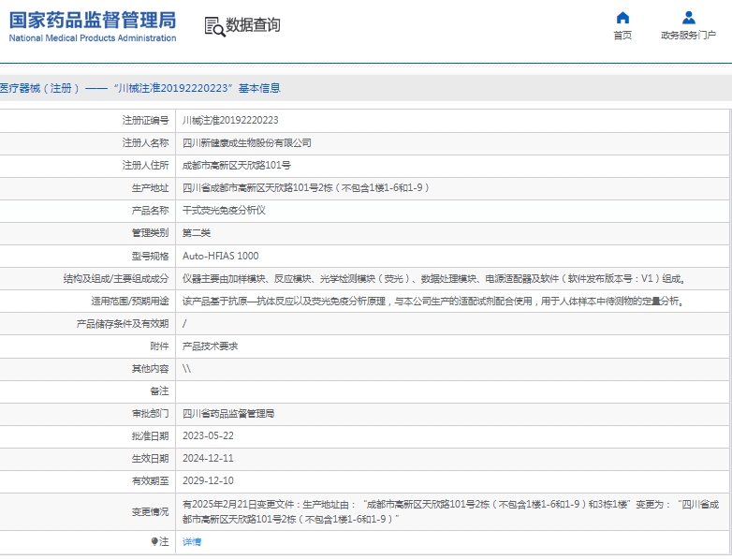
Task: Click the 有效期至 row label
Action: (150, 480)
